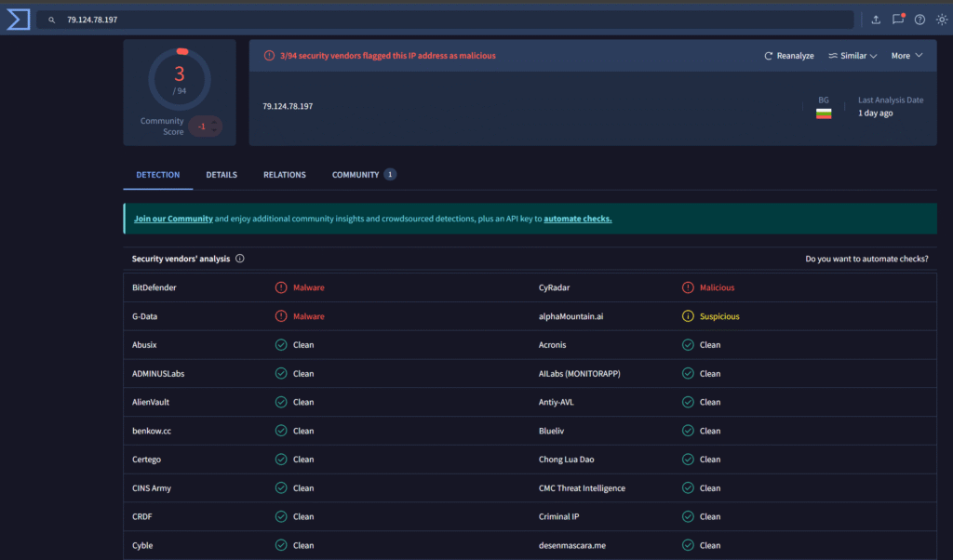Viewport: 953px width, 560px height.
Task: Click the desenmascara.me vendor name
Action: tap(572, 545)
